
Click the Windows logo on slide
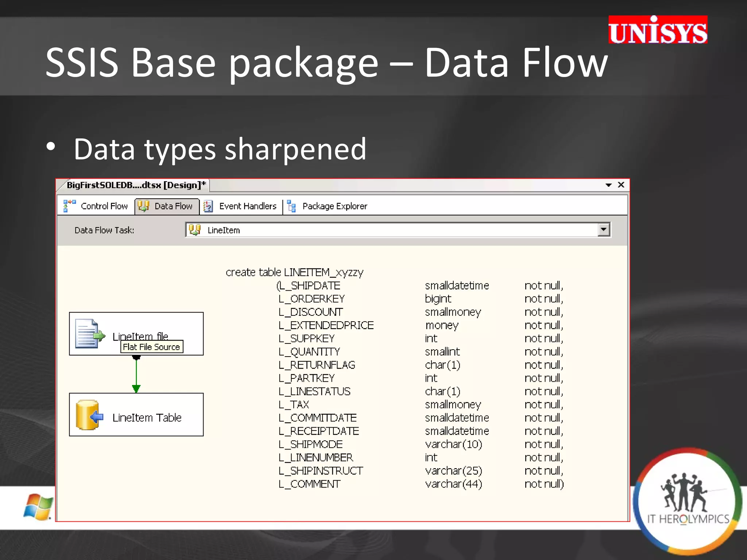click(x=39, y=507)
